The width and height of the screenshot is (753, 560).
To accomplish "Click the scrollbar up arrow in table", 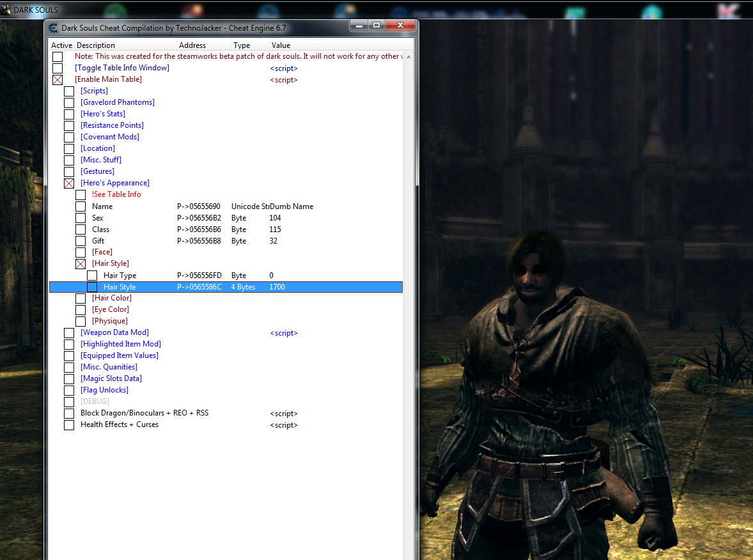I will (408, 57).
